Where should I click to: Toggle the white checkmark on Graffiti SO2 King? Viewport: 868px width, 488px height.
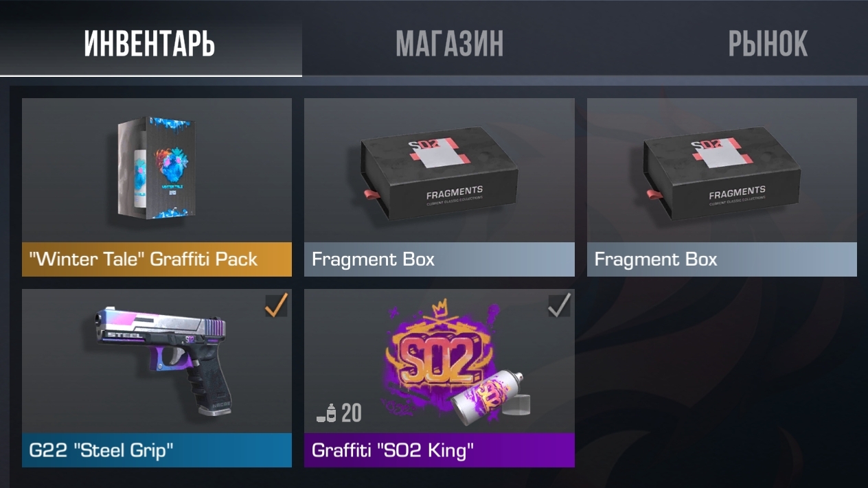559,306
